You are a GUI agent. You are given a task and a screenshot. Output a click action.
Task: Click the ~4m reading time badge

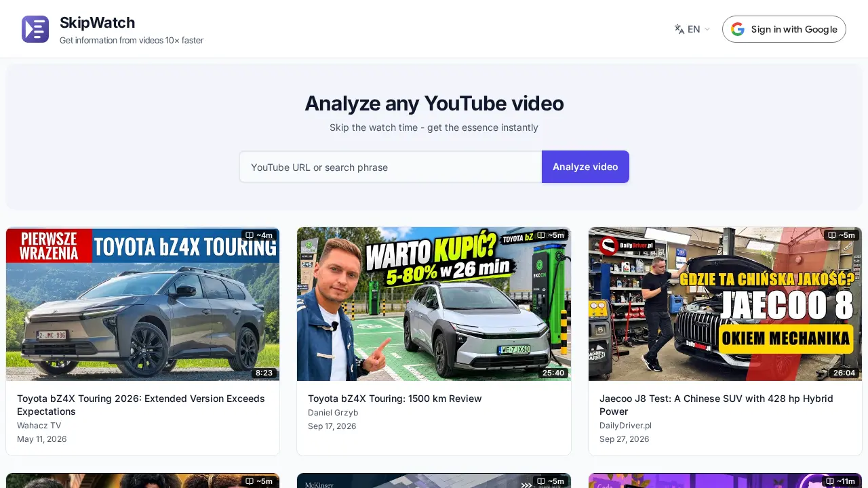coord(259,235)
